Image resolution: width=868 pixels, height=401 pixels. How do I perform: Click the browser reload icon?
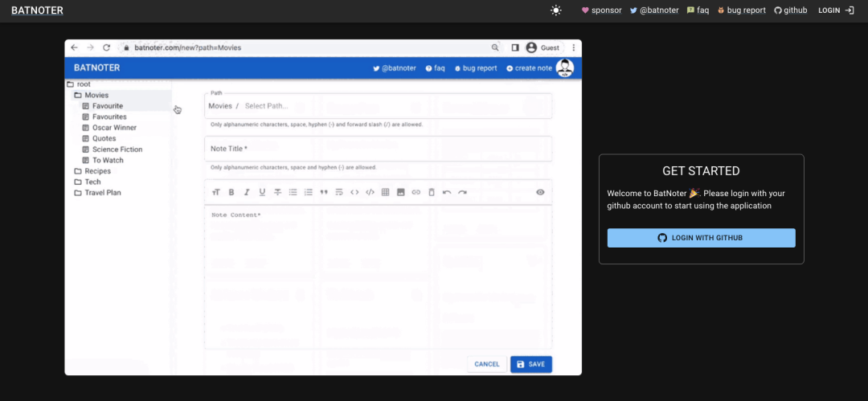pyautogui.click(x=107, y=47)
